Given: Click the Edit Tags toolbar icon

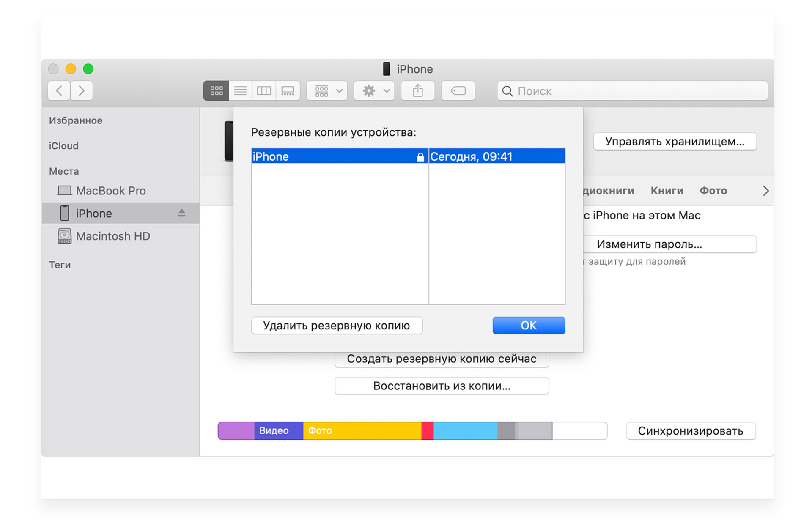Looking at the screenshot, I should [458, 90].
